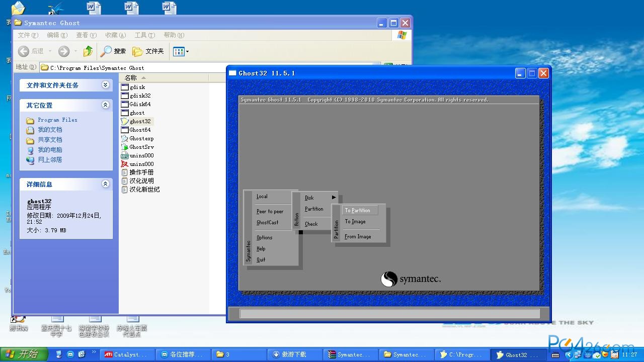The width and height of the screenshot is (644, 362).
Task: Select the 操作手册 text file
Action: tap(137, 172)
